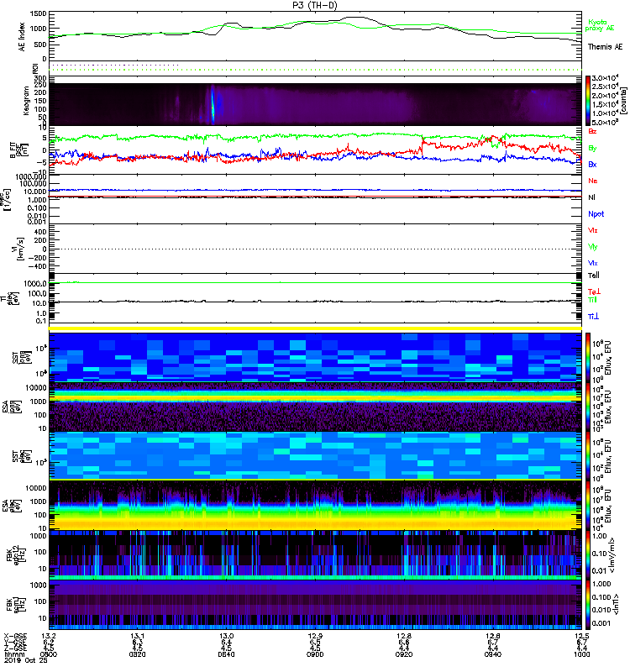The width and height of the screenshot is (630, 672).
Task: Click the 1000 time label at the axis end
Action: pos(581,654)
